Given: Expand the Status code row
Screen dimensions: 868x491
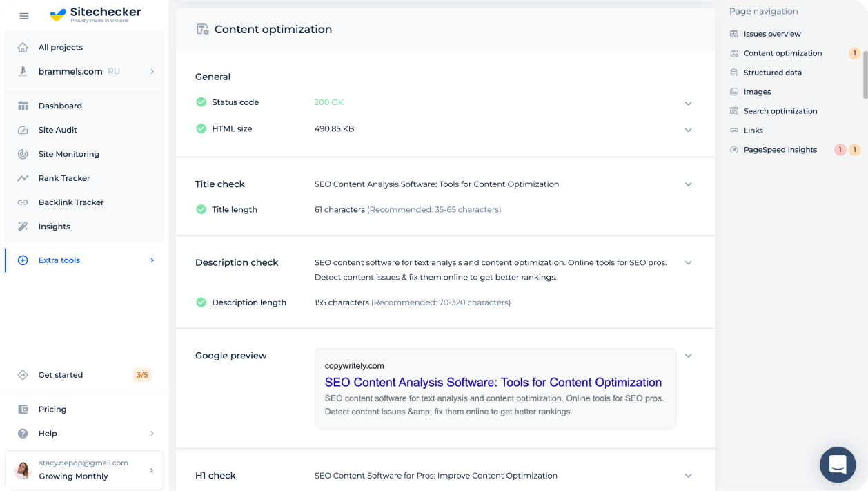Looking at the screenshot, I should click(x=688, y=104).
